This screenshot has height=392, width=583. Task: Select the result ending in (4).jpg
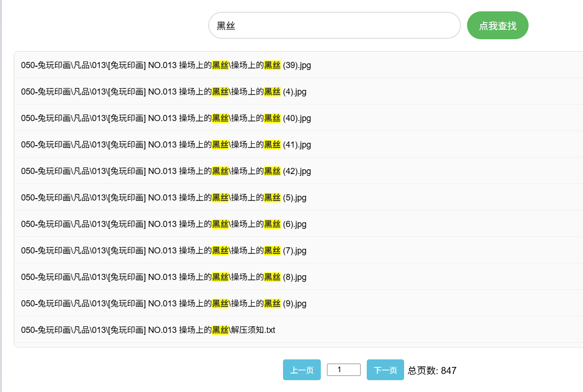pos(299,91)
